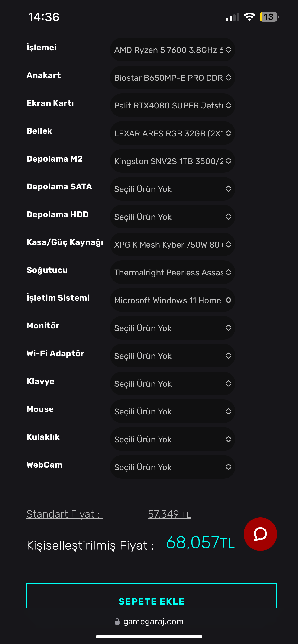The image size is (298, 644).
Task: Tap the cellular signal bars
Action: tap(233, 17)
